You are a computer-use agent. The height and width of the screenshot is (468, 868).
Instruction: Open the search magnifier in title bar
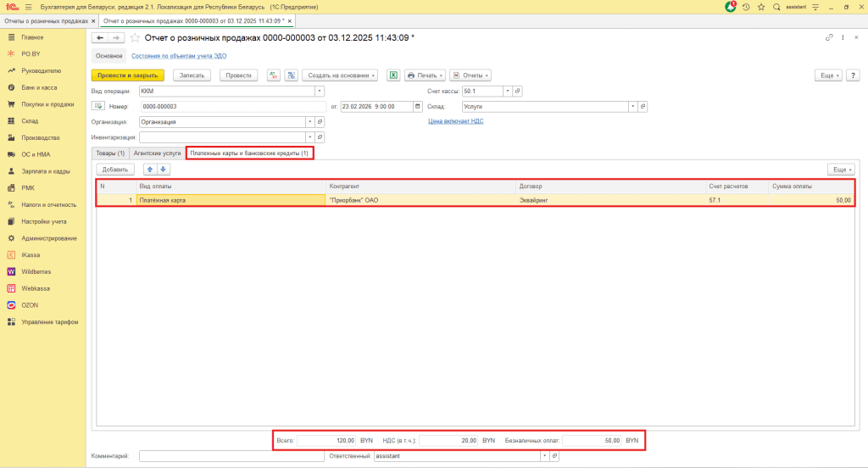(x=776, y=7)
